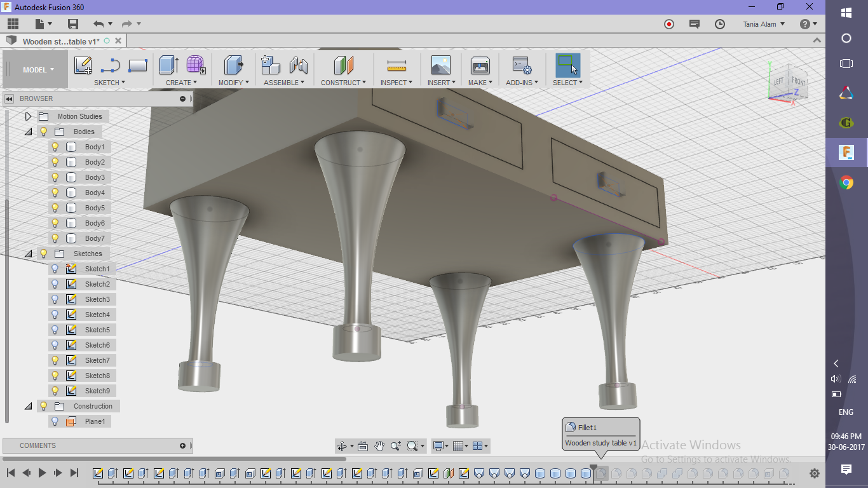Select the Spline sketch tool

point(111,65)
